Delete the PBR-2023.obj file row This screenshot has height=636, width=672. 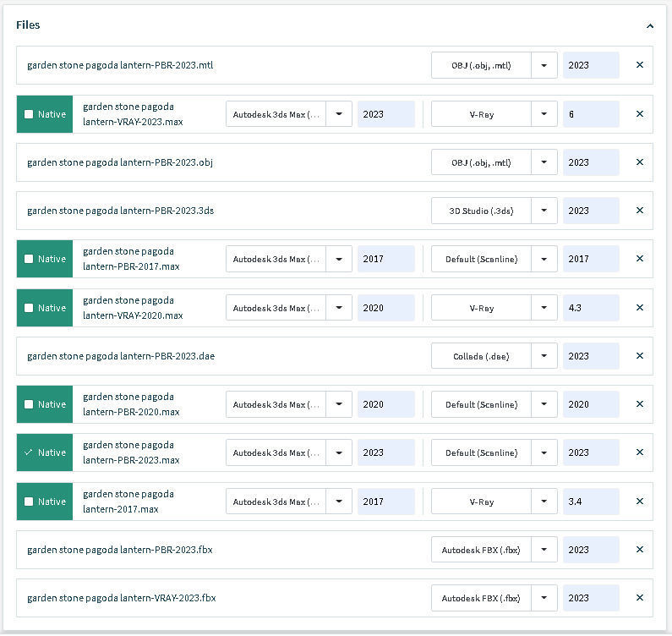[639, 162]
